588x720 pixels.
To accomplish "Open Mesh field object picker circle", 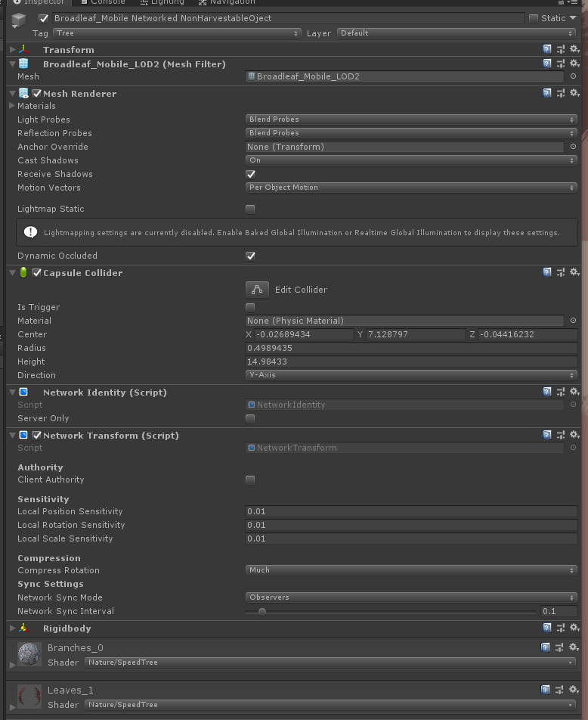I will click(x=573, y=76).
